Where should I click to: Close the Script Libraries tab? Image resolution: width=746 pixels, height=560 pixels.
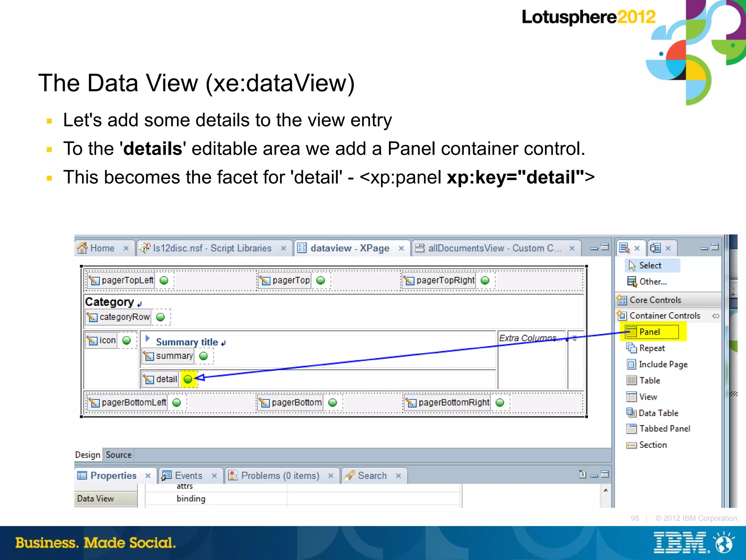(283, 248)
